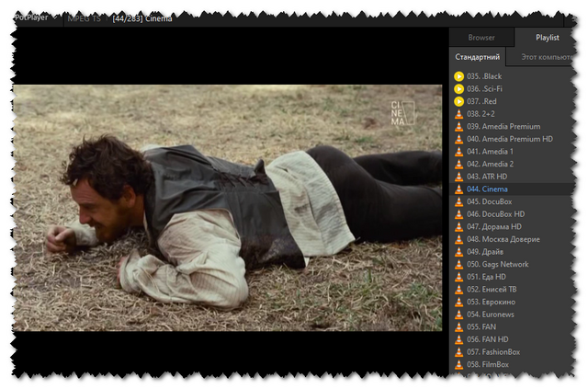
Task: Click the cone icon beside 046. DocuBox HD
Action: point(459,214)
